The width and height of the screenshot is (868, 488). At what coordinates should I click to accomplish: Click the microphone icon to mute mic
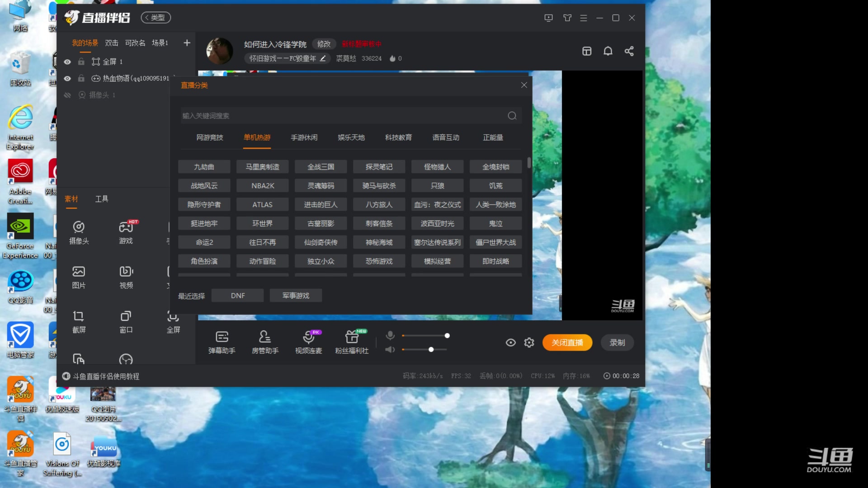click(390, 335)
